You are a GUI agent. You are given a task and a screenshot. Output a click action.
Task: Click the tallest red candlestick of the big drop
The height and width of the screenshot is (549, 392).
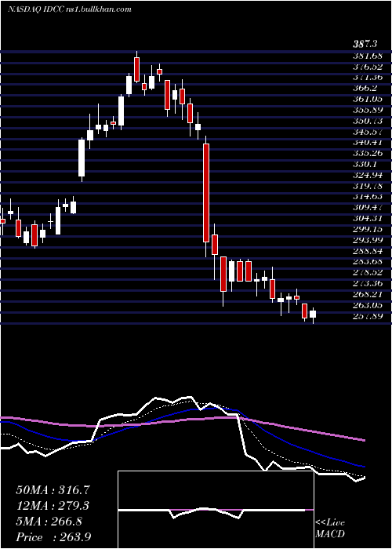206,193
